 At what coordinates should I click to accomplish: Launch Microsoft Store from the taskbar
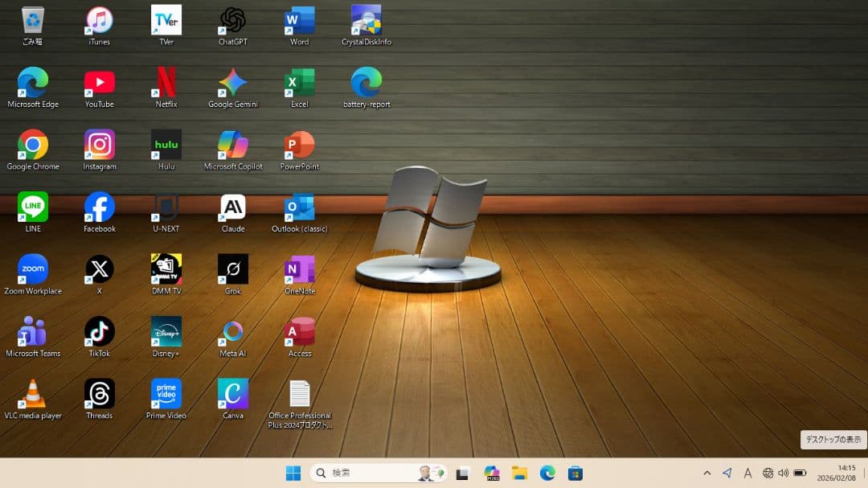pos(575,474)
